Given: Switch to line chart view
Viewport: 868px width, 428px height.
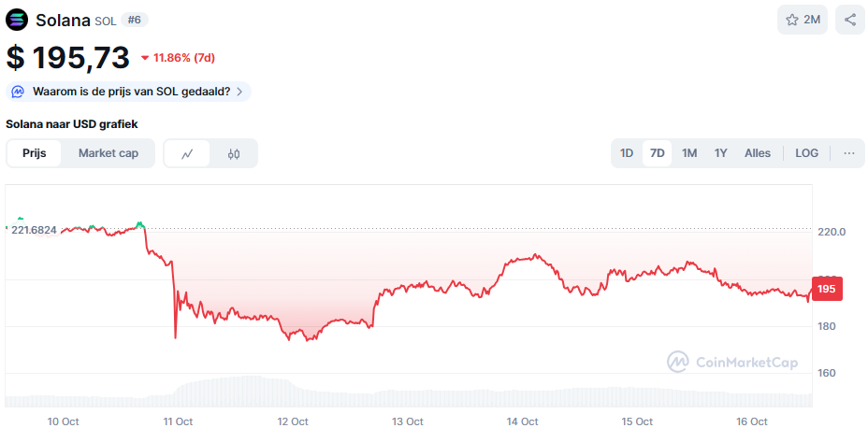Looking at the screenshot, I should 187,153.
